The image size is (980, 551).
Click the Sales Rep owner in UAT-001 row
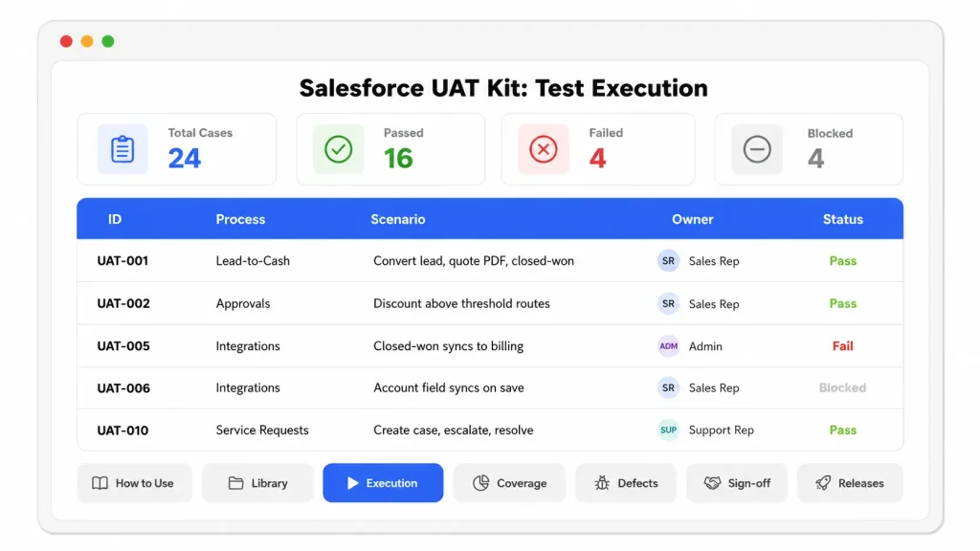pyautogui.click(x=714, y=261)
